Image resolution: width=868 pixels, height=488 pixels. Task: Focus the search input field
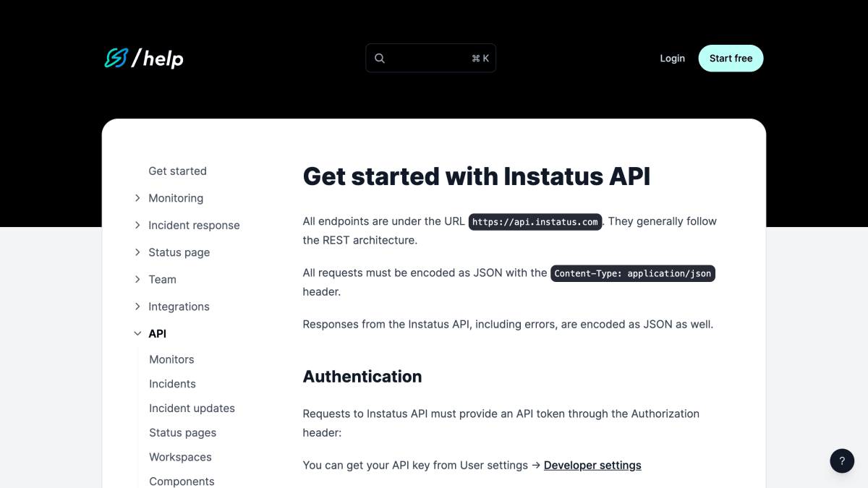pyautogui.click(x=430, y=58)
